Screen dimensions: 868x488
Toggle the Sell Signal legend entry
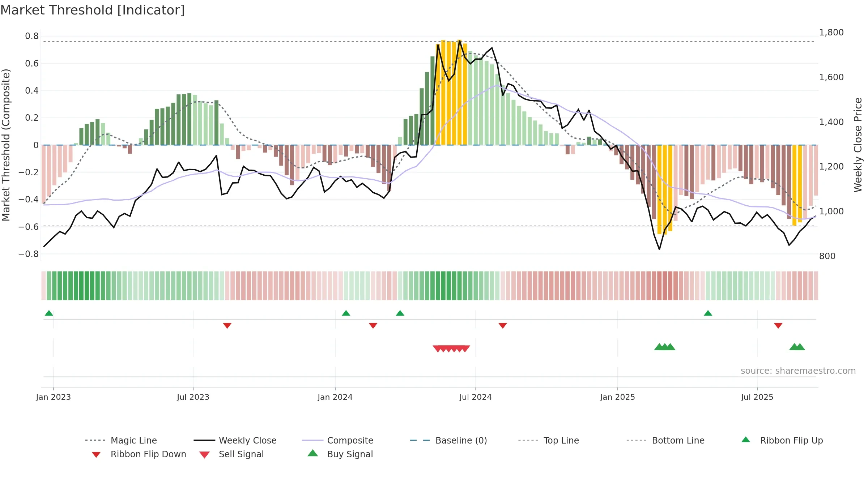coord(231,454)
